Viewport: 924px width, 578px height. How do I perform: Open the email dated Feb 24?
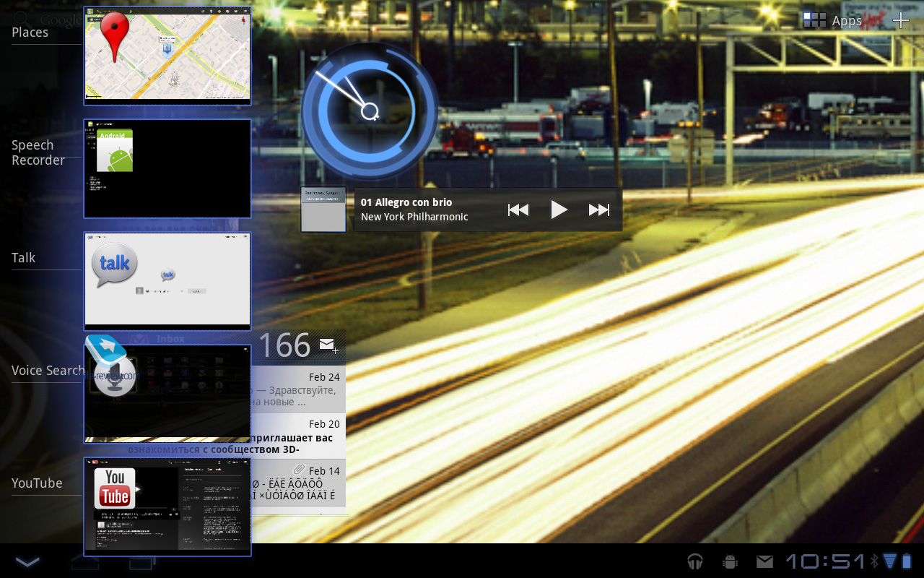tap(298, 389)
